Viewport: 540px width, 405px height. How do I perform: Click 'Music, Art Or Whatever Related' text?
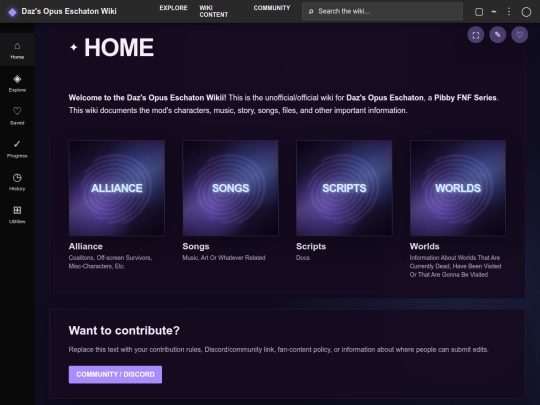224,258
